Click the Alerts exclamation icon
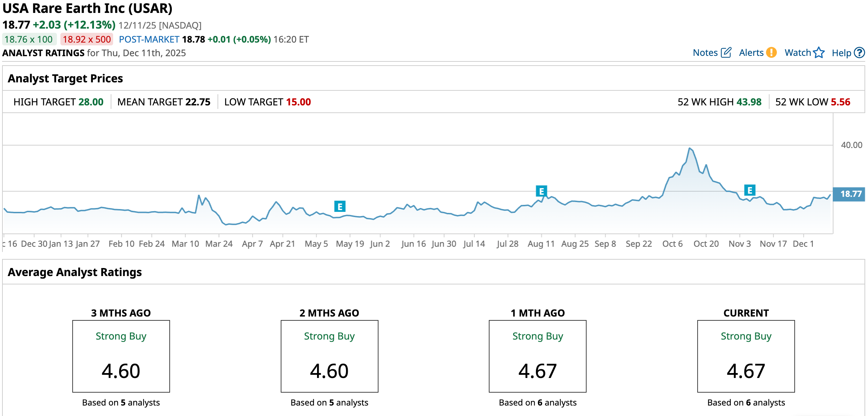 [771, 53]
